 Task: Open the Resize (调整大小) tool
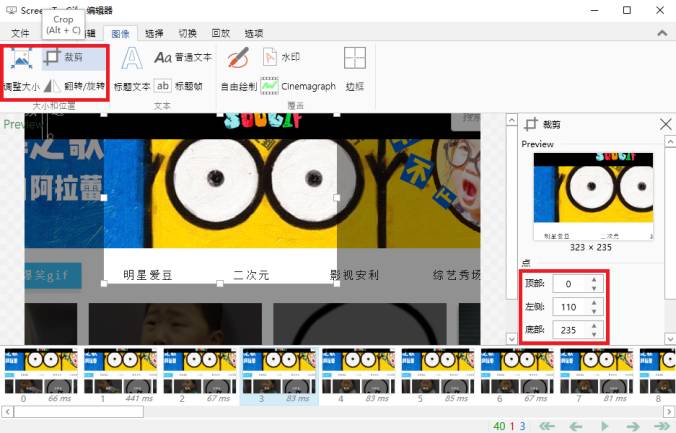[x=21, y=70]
